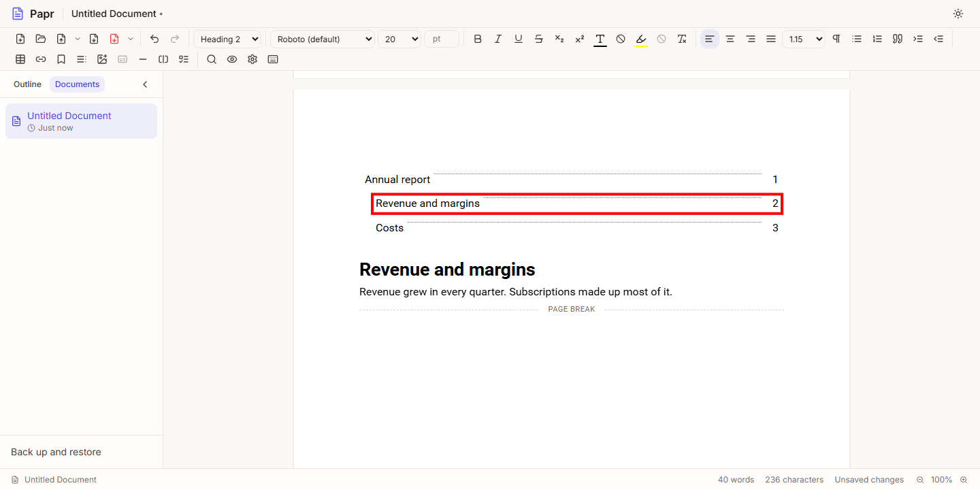Screen dimensions: 980x490
Task: Toggle strikethrough formatting
Action: 539,39
